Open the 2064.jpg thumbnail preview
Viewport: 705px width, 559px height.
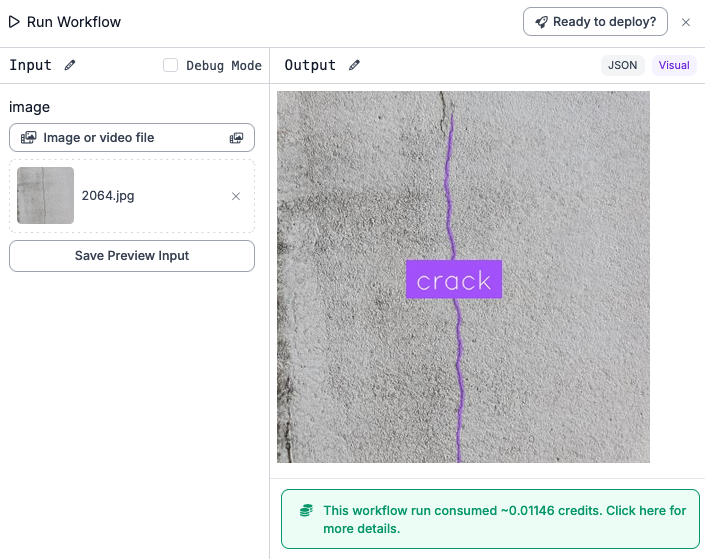click(x=45, y=196)
